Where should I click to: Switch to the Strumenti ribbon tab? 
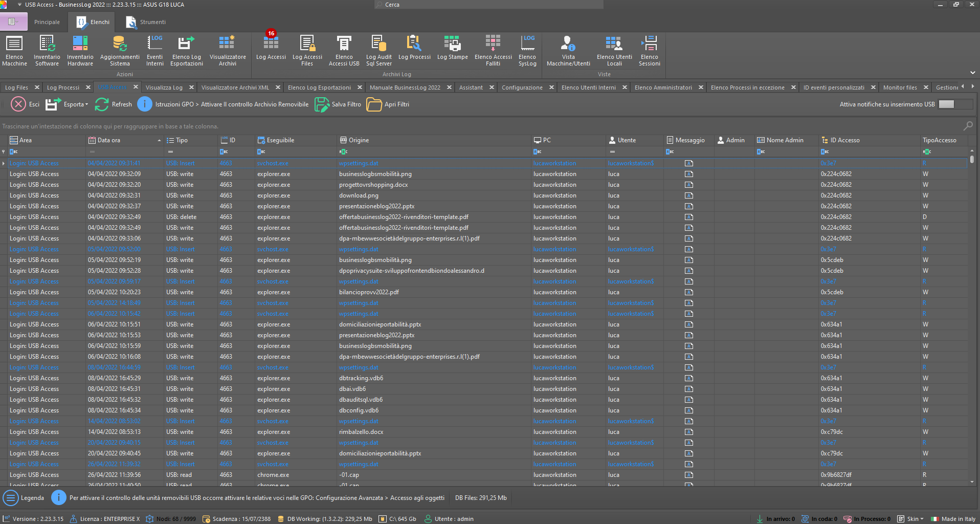click(x=146, y=22)
